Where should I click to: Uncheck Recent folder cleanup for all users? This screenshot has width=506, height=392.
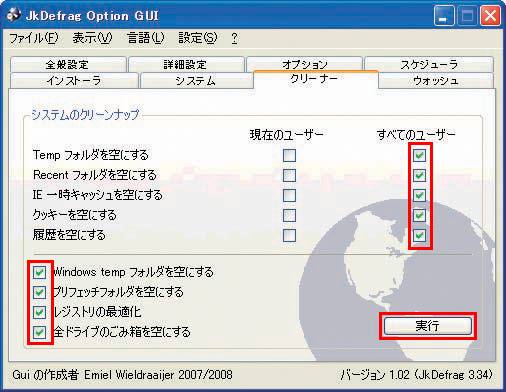click(x=419, y=175)
